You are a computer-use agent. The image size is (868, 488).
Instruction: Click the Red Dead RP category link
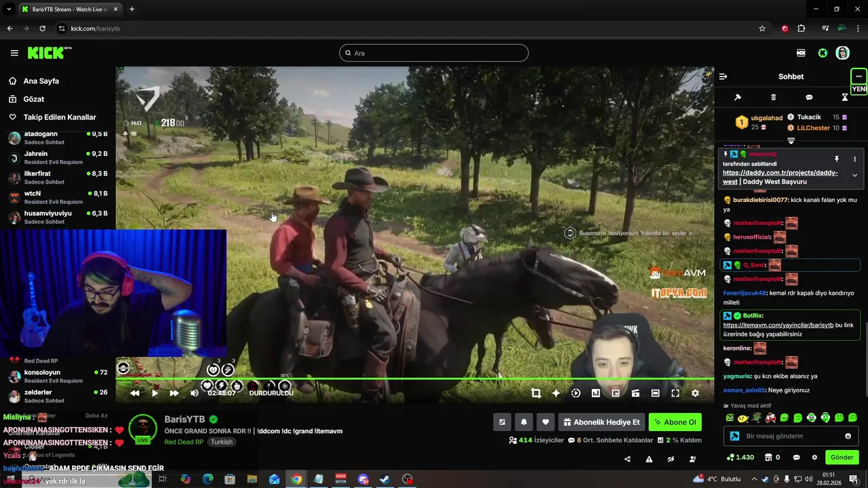[x=184, y=442]
